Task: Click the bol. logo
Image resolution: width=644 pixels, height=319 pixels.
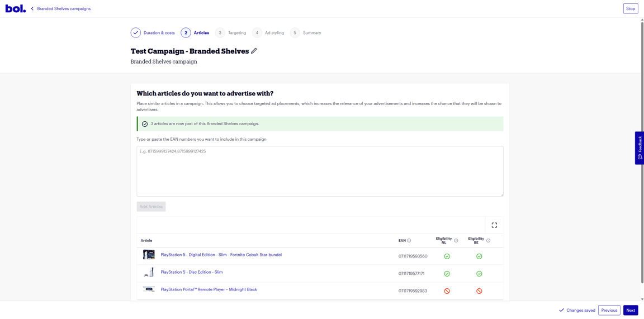Action: [16, 8]
